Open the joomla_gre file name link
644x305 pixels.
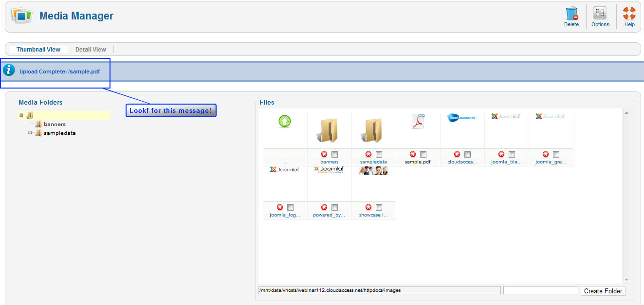[x=551, y=162]
